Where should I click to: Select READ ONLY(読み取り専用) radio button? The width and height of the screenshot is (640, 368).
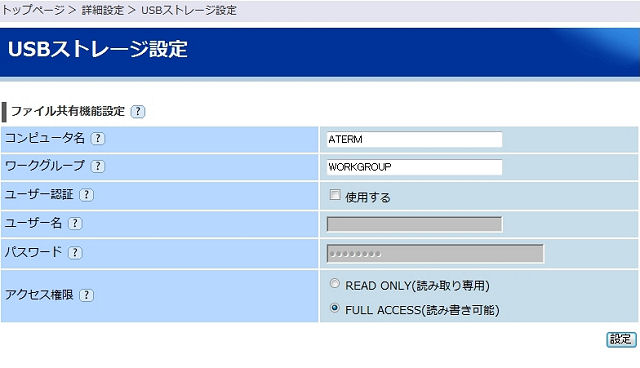pyautogui.click(x=335, y=283)
